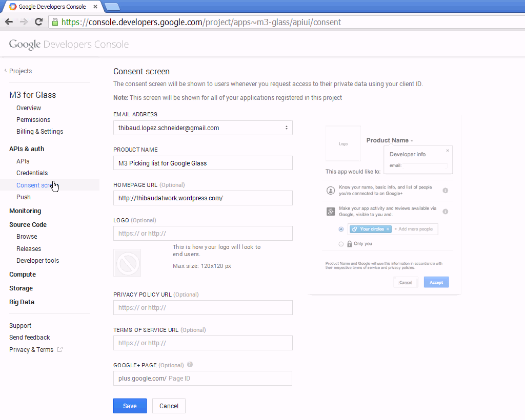Open the Credentials page in the sidebar

point(32,173)
